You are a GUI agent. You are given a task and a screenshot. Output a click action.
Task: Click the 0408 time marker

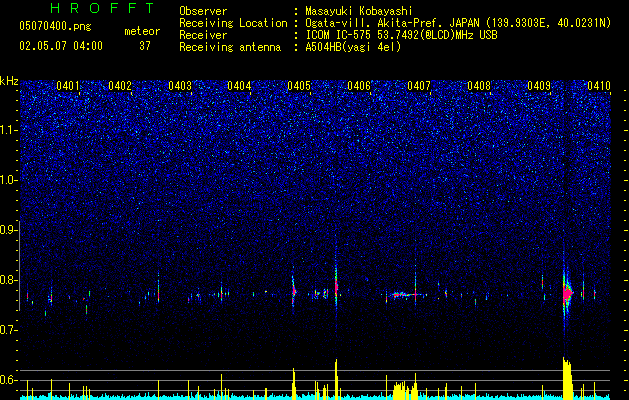479,86
